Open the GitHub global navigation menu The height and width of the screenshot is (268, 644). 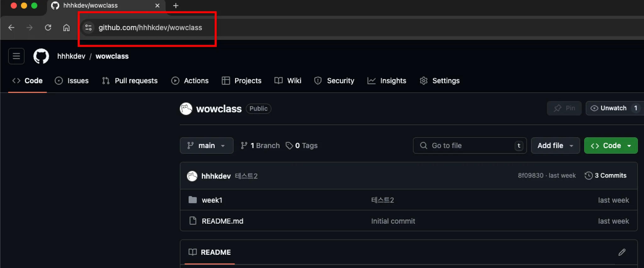click(x=16, y=56)
